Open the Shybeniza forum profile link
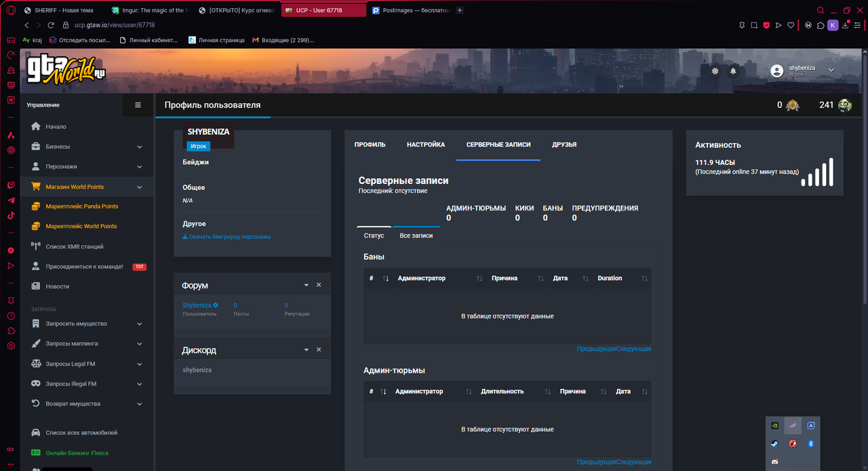This screenshot has height=471, width=868. pos(200,305)
